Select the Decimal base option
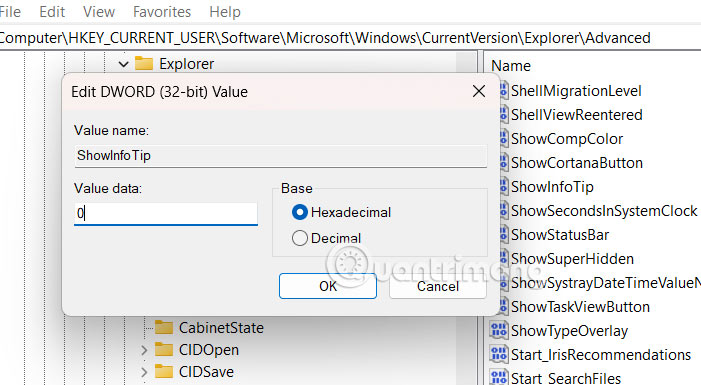This screenshot has height=385, width=701. [x=300, y=238]
